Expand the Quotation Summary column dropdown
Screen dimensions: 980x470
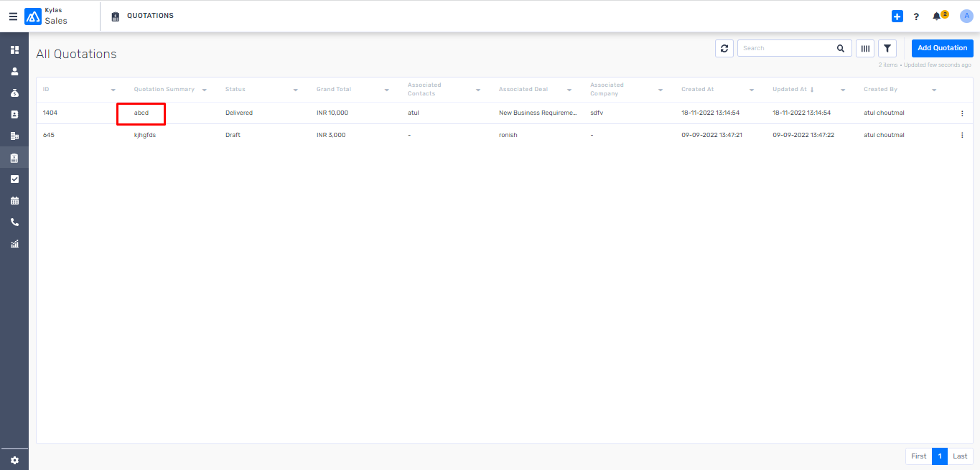pyautogui.click(x=205, y=90)
